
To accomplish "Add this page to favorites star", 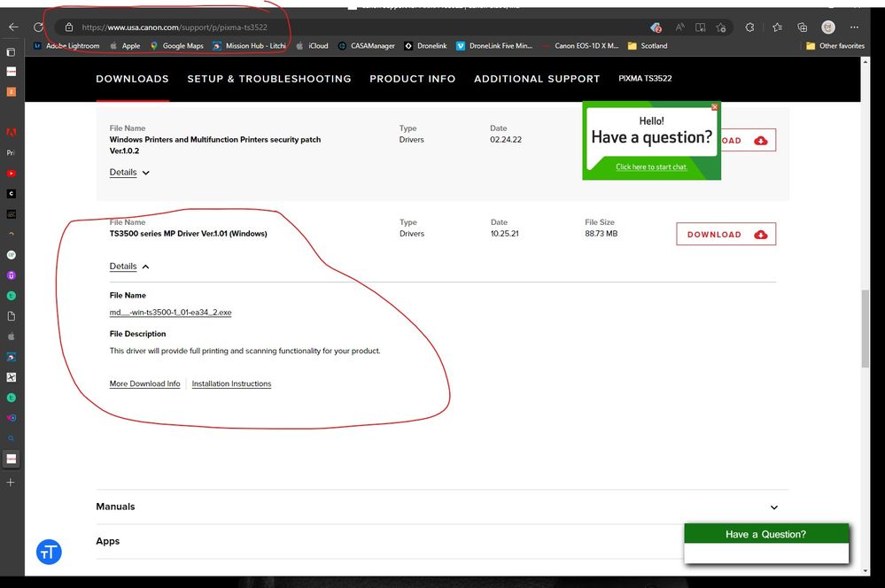I will (x=722, y=27).
